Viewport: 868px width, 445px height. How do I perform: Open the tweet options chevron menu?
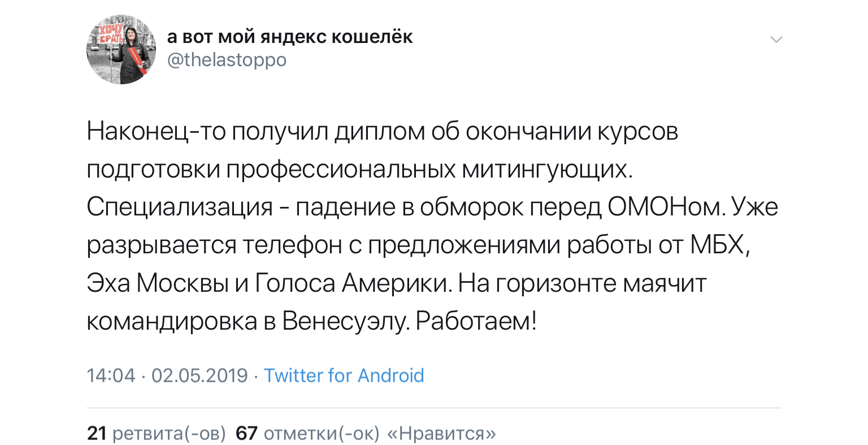pos(776,40)
